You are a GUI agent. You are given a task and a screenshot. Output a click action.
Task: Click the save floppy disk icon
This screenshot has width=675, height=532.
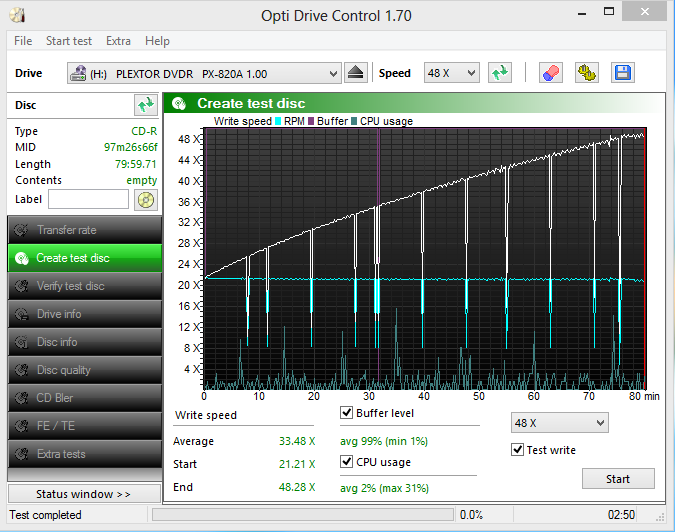click(x=622, y=73)
